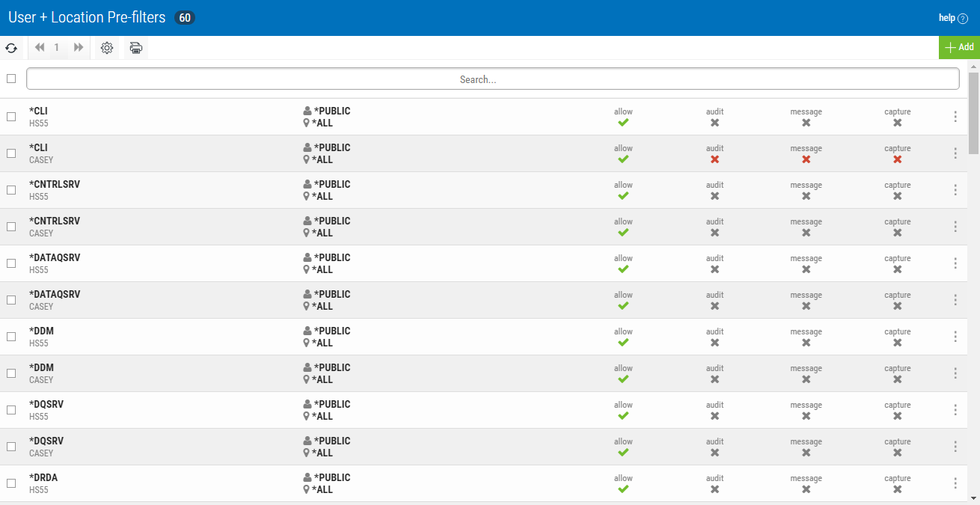The width and height of the screenshot is (980, 505).
Task: Click the print icon in toolbar
Action: (136, 48)
